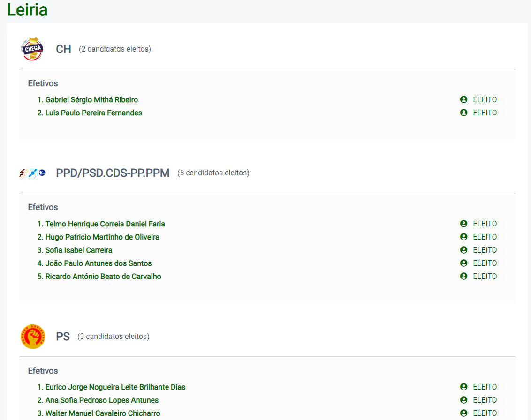Click elected person icon for Luis Paulo Pereira Fernandes

(x=463, y=112)
